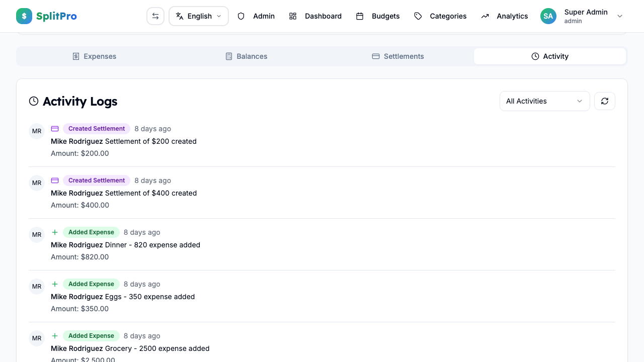Click the MR avatar on the Grocery entry
The width and height of the screenshot is (644, 362).
36,338
